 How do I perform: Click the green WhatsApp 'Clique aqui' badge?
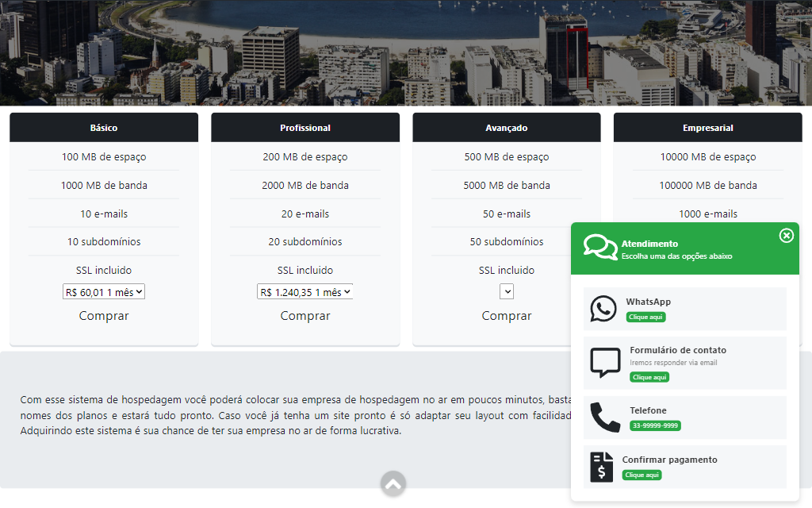coord(645,317)
